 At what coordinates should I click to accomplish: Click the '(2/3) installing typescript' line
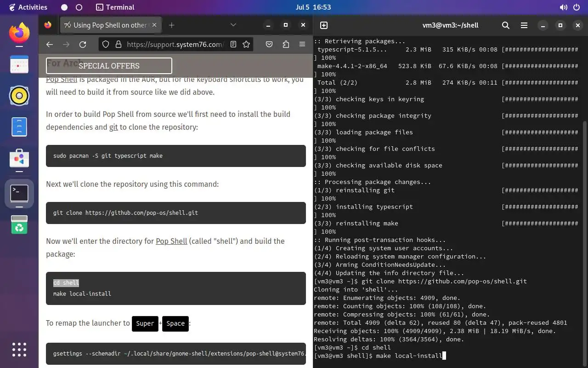[x=363, y=207]
